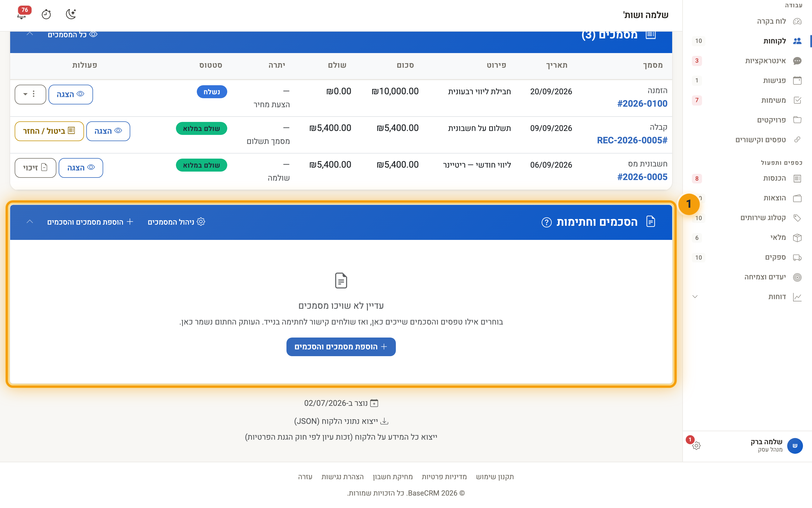Toggle dark mode with the moon icon

71,14
